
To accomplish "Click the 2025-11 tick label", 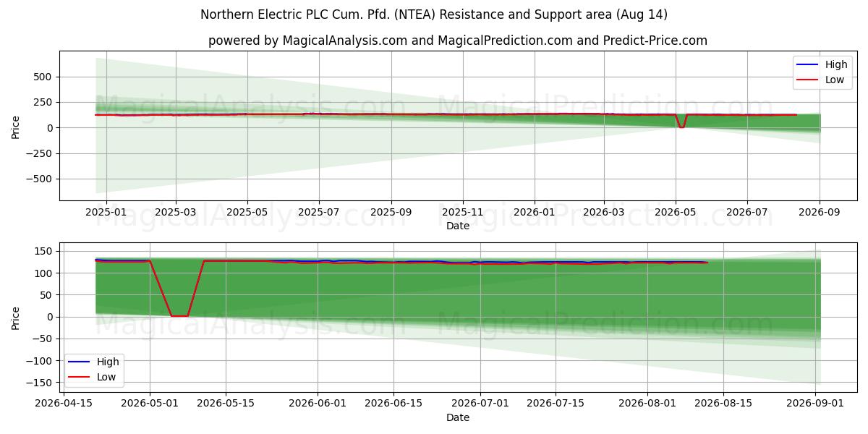I will [x=463, y=212].
